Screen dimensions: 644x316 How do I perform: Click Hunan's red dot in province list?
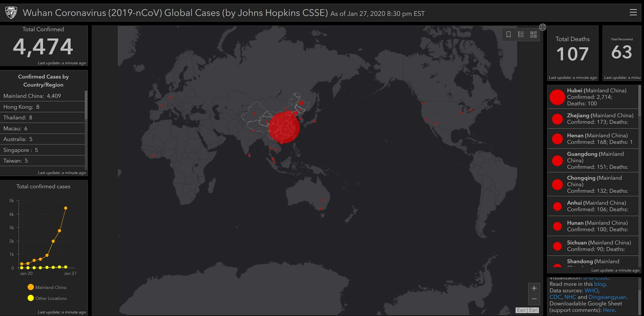pos(557,226)
